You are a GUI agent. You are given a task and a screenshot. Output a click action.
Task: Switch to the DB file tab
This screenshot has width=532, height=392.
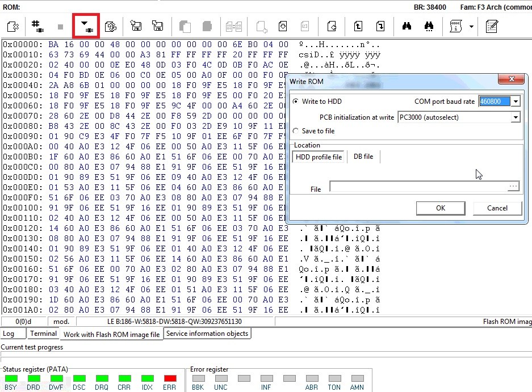coord(363,157)
